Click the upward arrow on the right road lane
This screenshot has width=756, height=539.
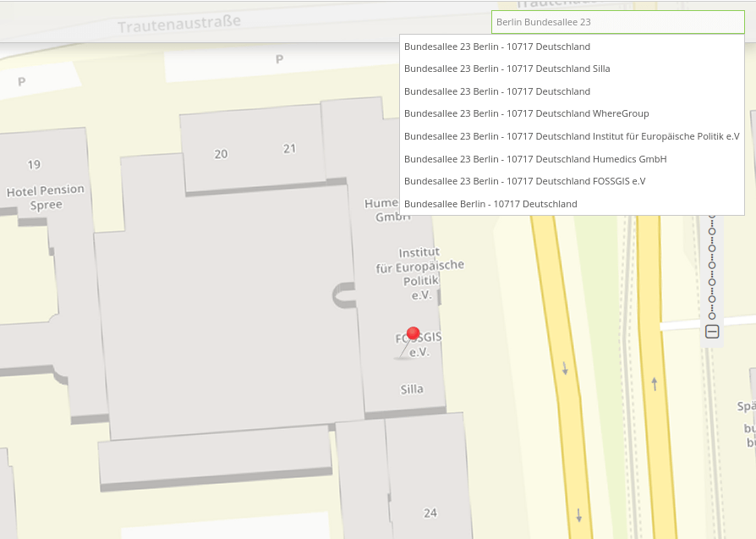(654, 383)
